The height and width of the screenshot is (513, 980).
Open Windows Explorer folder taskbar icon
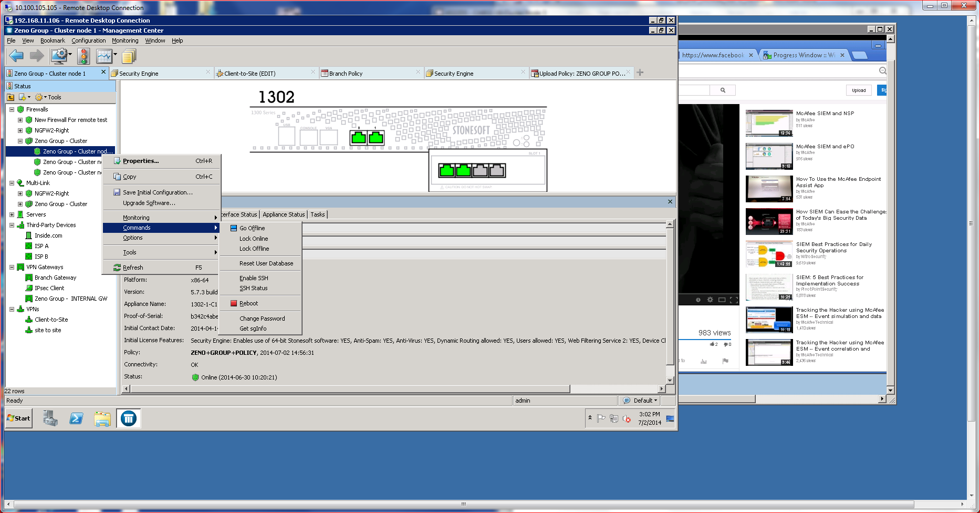[102, 418]
